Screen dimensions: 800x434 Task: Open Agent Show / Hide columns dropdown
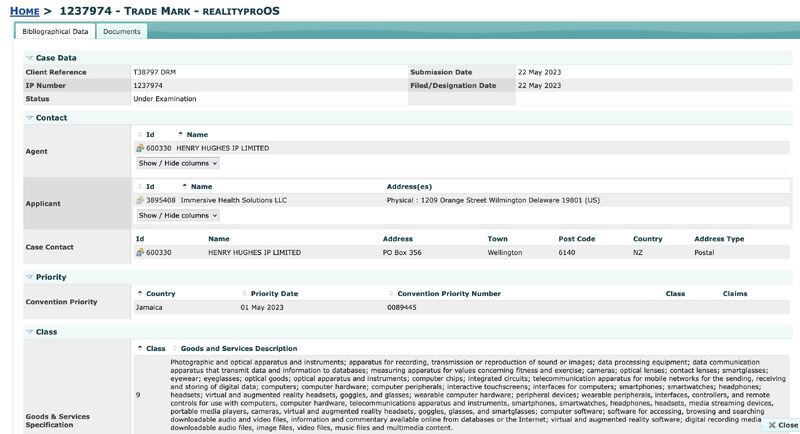click(x=177, y=163)
